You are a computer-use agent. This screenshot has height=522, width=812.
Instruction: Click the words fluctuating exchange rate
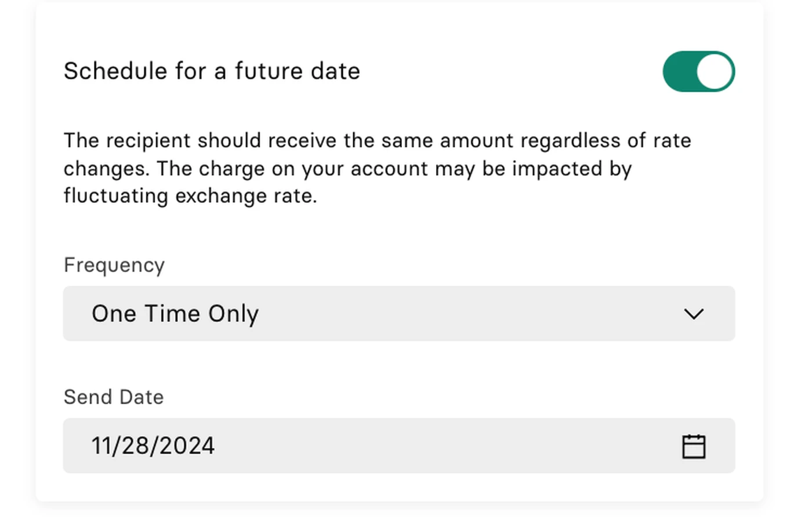point(190,196)
